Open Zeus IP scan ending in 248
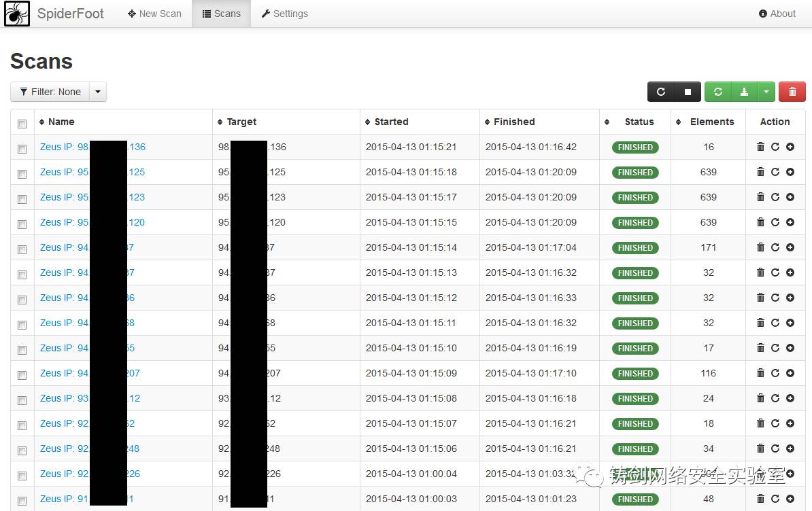Screen dimensions: 812x511 click(x=90, y=448)
